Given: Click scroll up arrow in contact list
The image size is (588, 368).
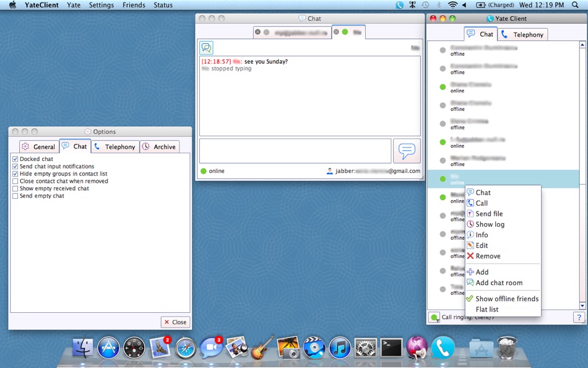Looking at the screenshot, I should [582, 45].
